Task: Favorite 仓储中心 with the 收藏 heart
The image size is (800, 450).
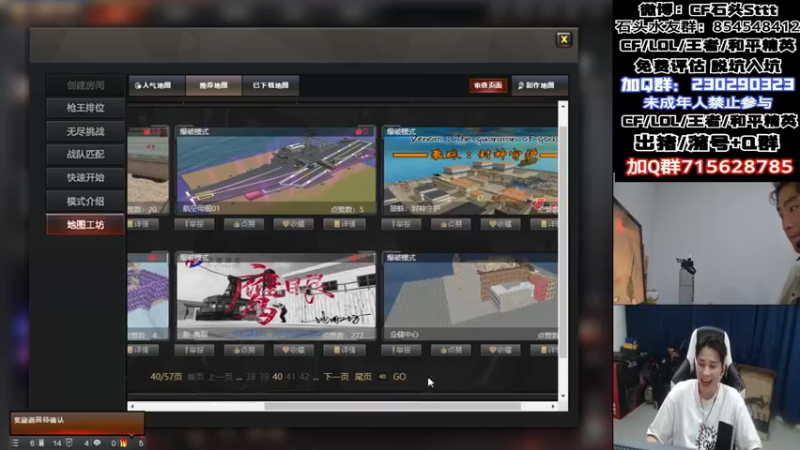Action: [500, 350]
